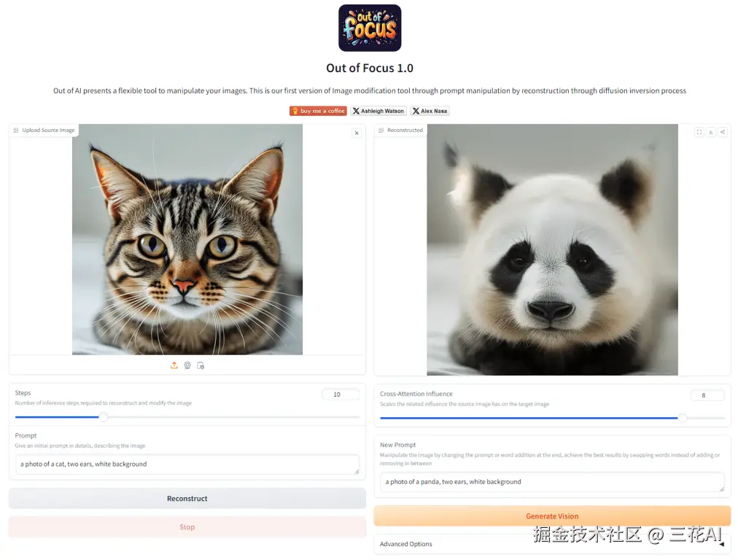Image resolution: width=738 pixels, height=560 pixels.
Task: Click the reconstructed panda image
Action: point(552,249)
